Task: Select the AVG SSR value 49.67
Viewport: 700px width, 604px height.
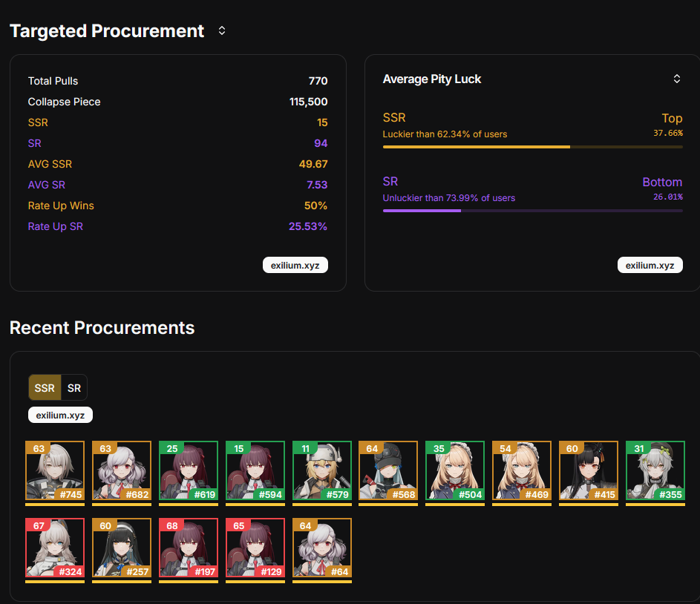Action: pos(313,164)
